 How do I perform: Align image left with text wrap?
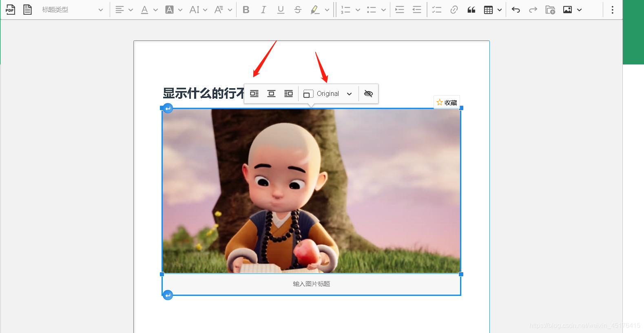(x=255, y=93)
